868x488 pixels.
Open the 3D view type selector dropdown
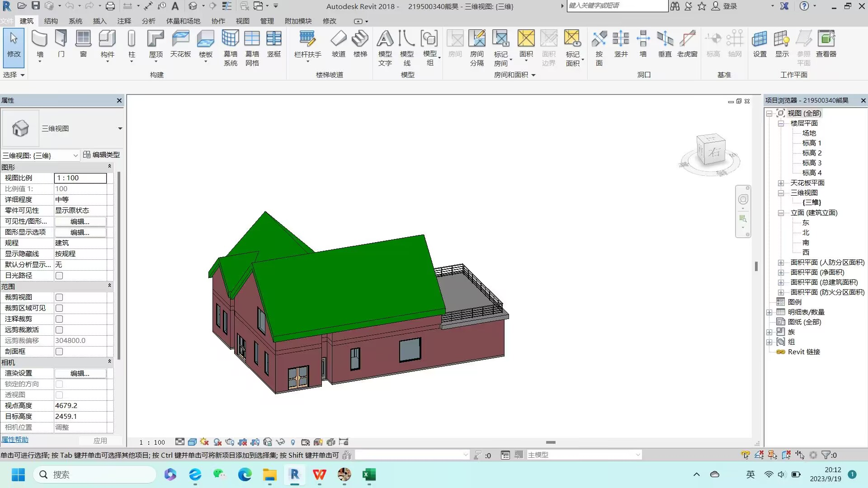pos(120,129)
